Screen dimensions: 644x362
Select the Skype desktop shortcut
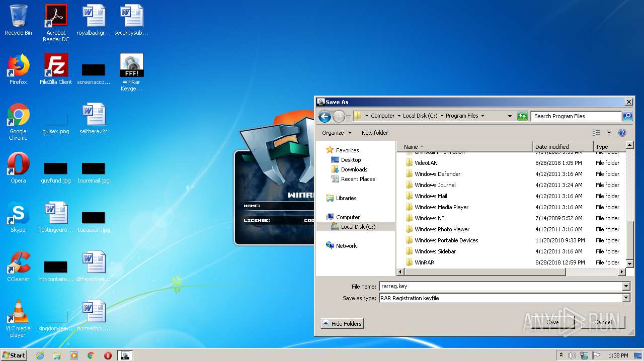click(x=18, y=217)
